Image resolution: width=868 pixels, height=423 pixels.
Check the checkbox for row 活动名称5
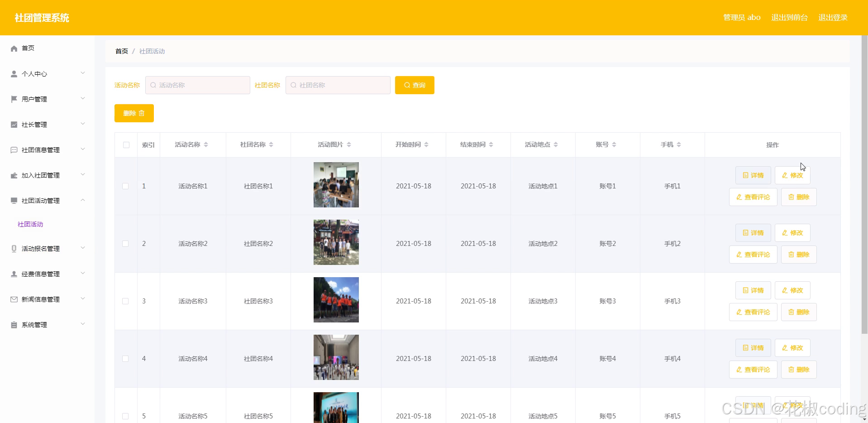(125, 416)
